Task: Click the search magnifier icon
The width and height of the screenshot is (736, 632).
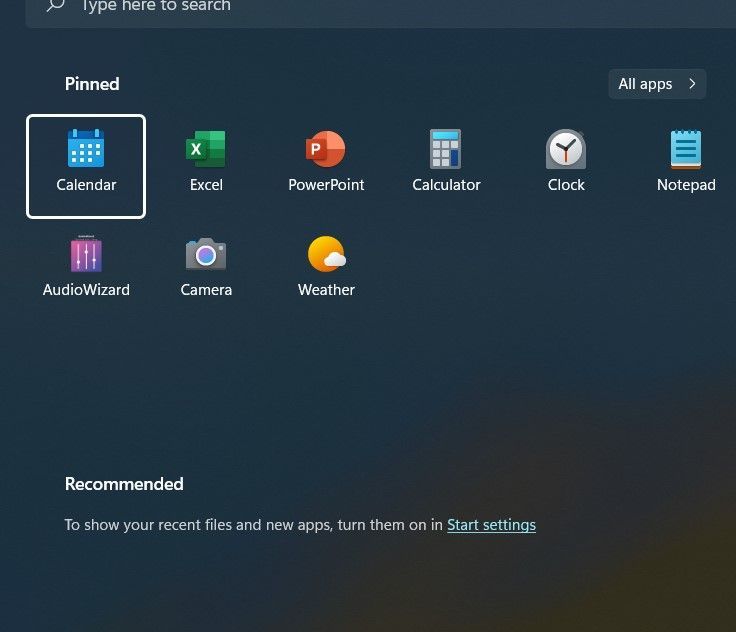Action: [55, 5]
